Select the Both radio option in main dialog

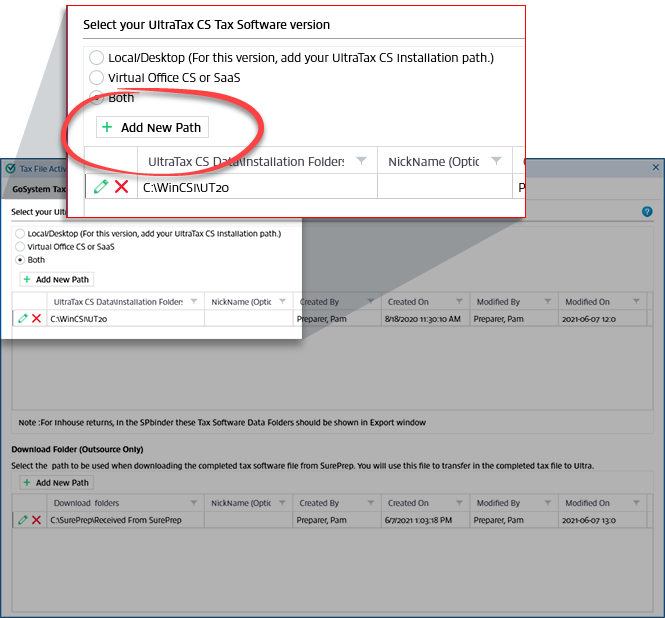pos(20,260)
